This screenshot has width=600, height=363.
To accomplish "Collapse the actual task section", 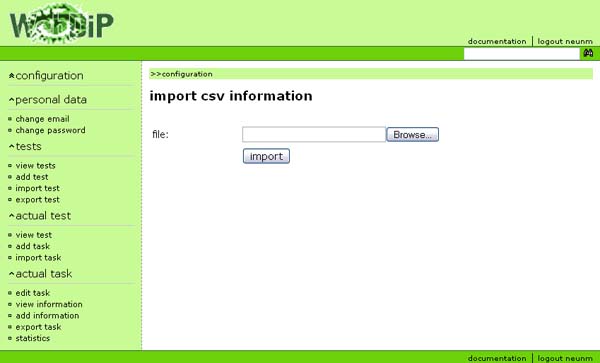I will coord(40,274).
